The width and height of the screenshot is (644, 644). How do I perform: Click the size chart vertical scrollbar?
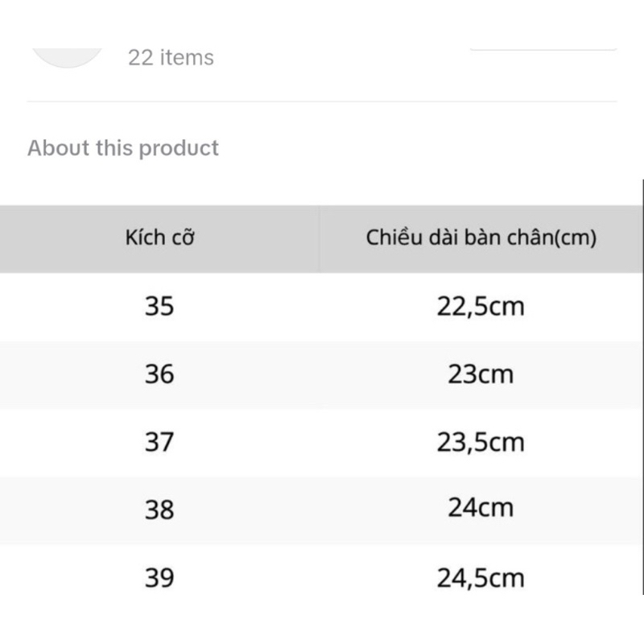coord(642,387)
